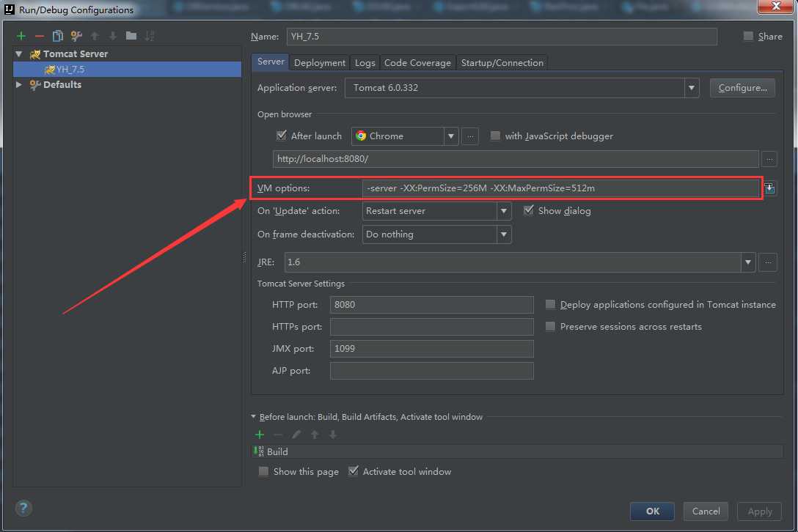Move the configuration up with the toolbar arrow
Viewport: 798px width, 532px height.
pos(95,36)
